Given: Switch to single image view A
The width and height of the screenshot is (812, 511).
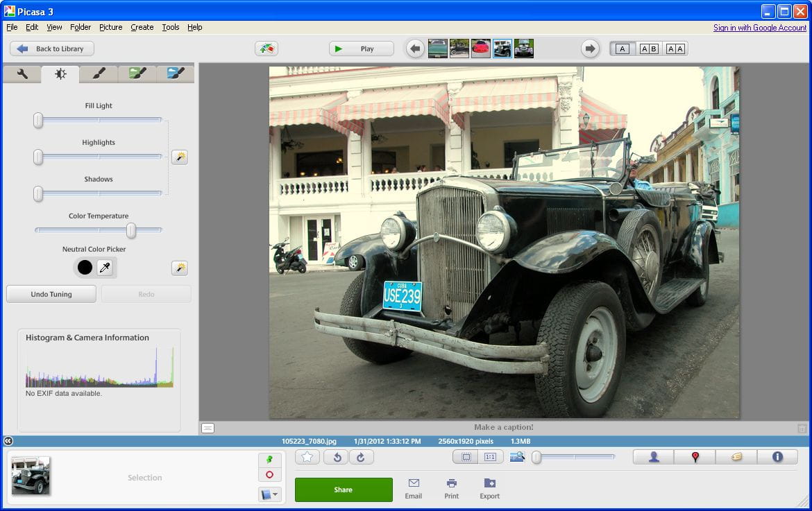Looking at the screenshot, I should [623, 49].
